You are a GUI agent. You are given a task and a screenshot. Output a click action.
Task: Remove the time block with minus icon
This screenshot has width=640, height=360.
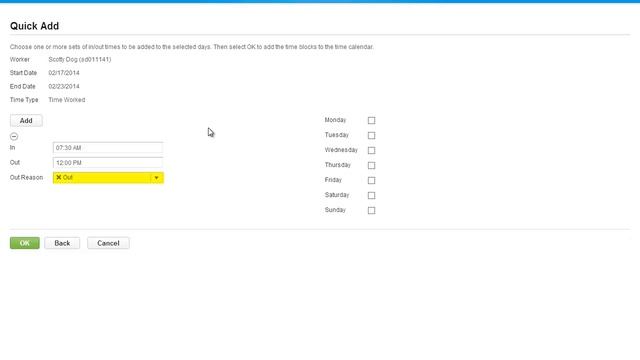(x=14, y=136)
